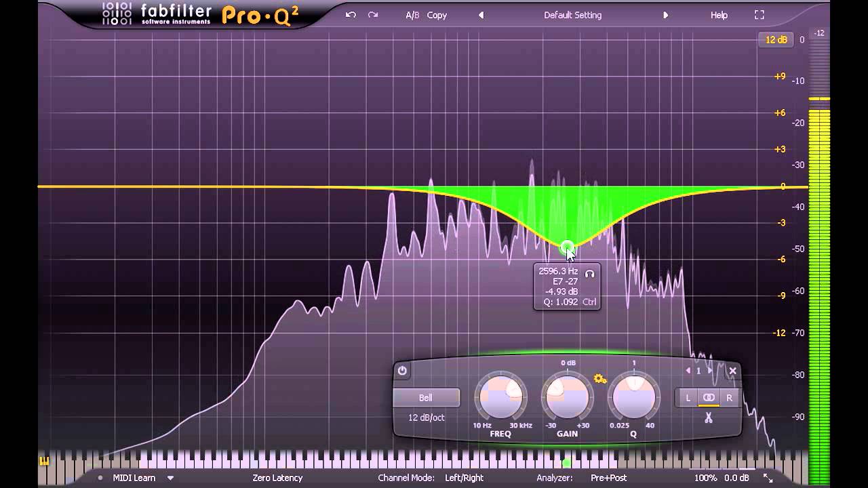Image resolution: width=868 pixels, height=488 pixels.
Task: Toggle the yellow piano keyboard display icon
Action: point(45,461)
